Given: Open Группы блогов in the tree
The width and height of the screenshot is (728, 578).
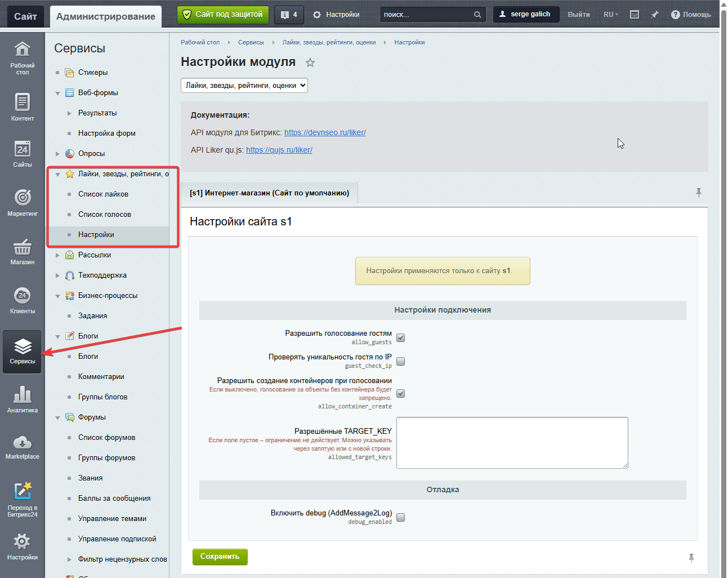Looking at the screenshot, I should pos(102,397).
